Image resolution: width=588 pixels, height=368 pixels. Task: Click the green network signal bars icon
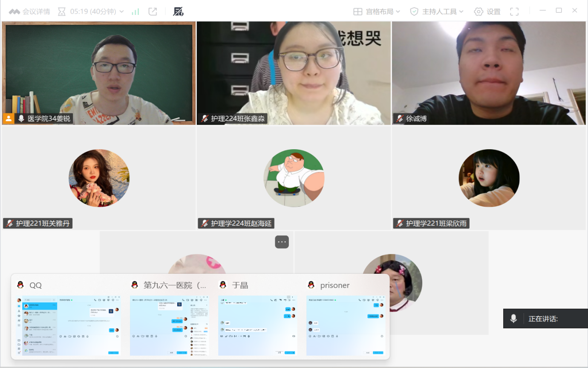click(x=135, y=12)
